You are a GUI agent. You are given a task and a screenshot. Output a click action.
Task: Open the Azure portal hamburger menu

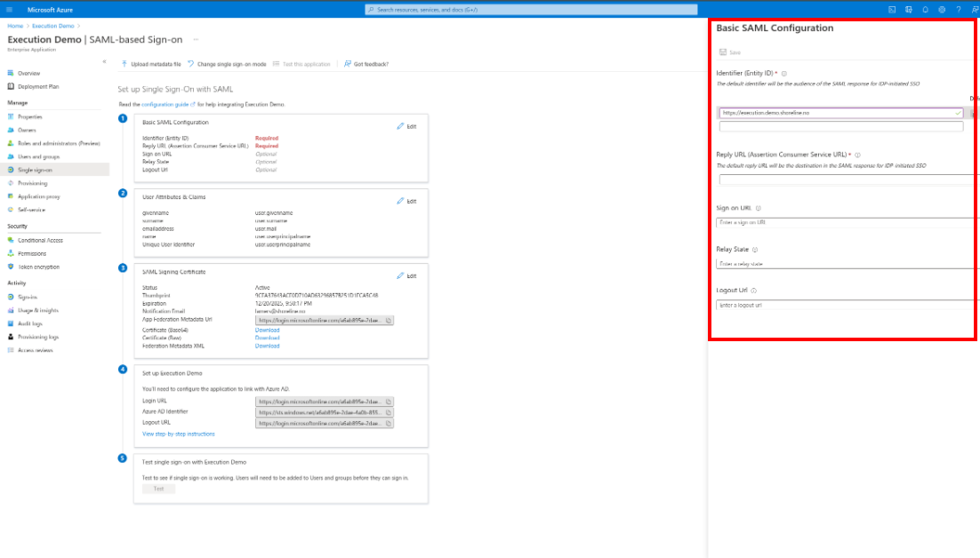[10, 10]
